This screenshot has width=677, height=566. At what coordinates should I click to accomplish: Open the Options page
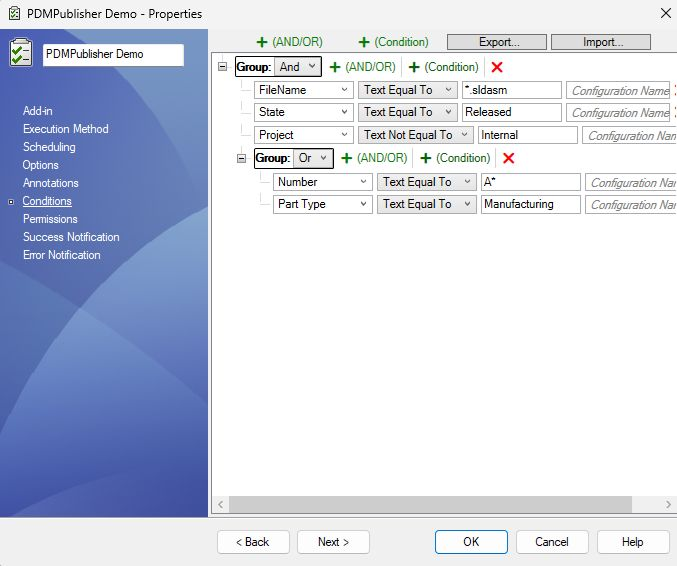pos(41,165)
